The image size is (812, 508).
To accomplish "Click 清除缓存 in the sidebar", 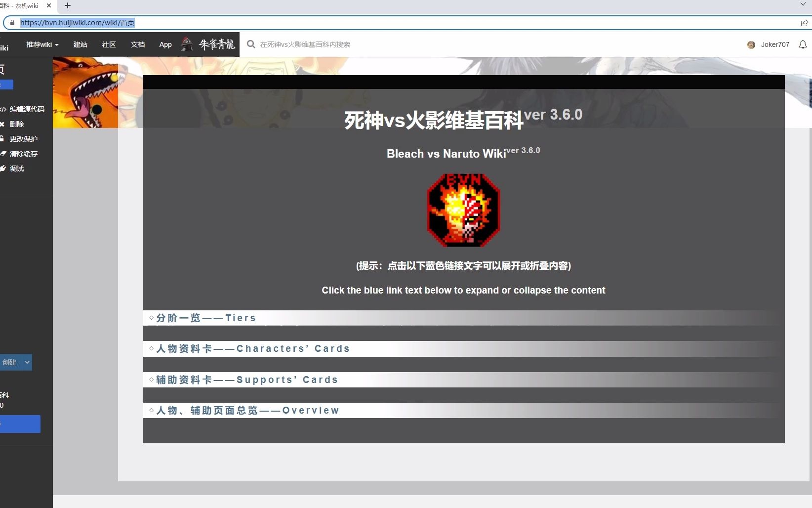I will 24,154.
